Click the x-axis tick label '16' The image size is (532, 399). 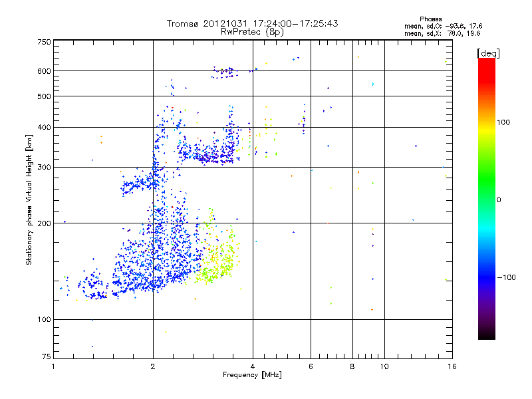[452, 366]
